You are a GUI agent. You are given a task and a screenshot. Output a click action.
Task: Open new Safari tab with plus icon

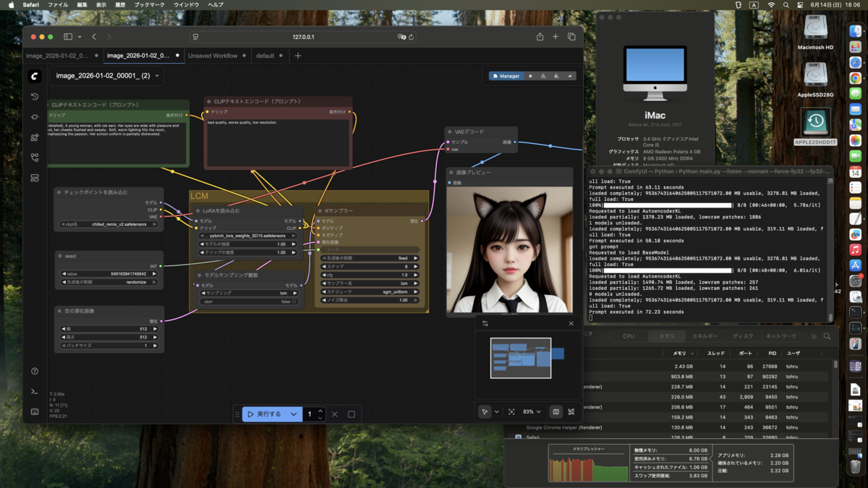556,37
